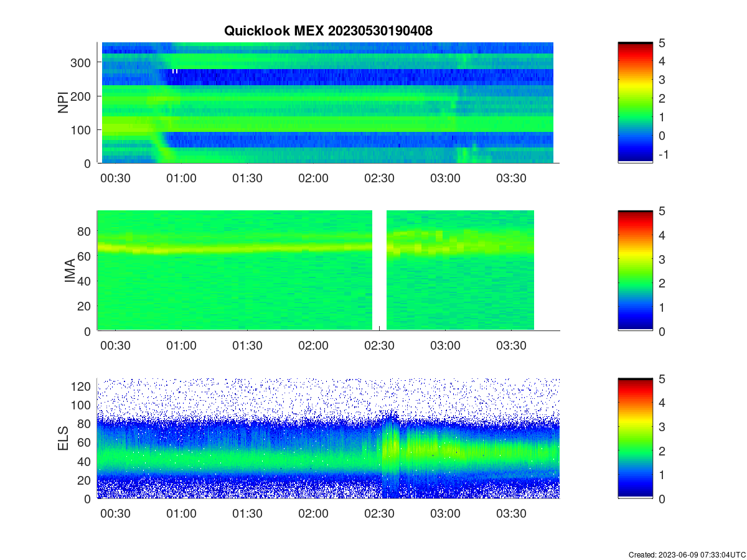Click the 02:30 time label under NPI panel
Viewport: 747px width, 560px height.
pos(379,178)
